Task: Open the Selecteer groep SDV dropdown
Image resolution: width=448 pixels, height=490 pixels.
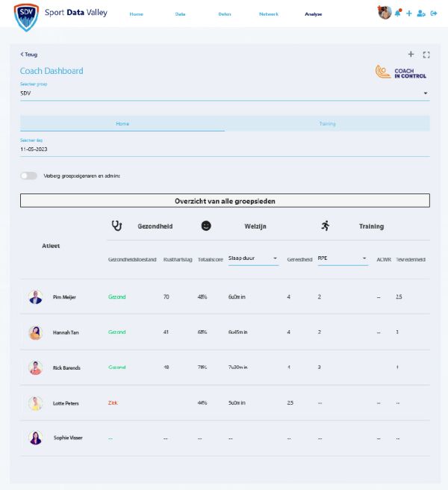Action: tap(224, 93)
